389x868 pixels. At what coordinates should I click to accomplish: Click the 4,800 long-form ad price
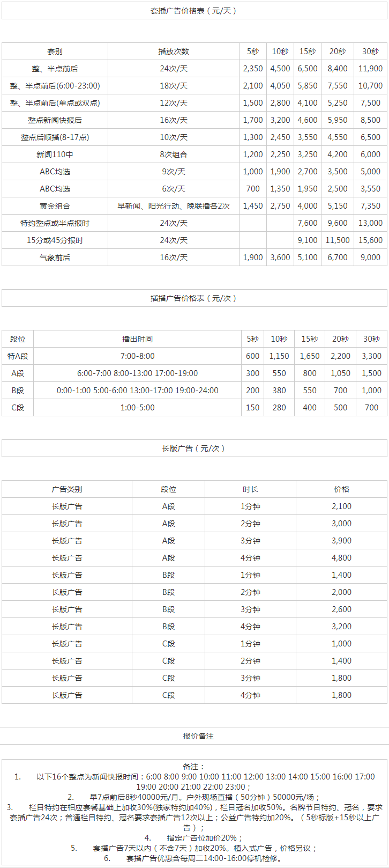(x=341, y=558)
